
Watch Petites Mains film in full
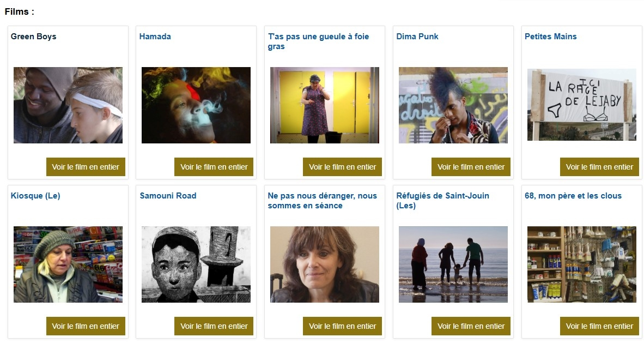pos(599,166)
